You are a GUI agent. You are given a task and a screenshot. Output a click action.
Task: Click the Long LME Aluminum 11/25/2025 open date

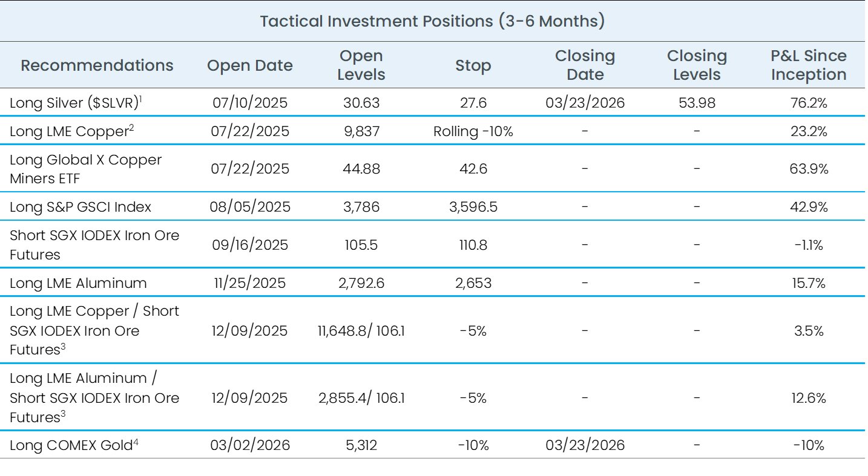coord(250,283)
